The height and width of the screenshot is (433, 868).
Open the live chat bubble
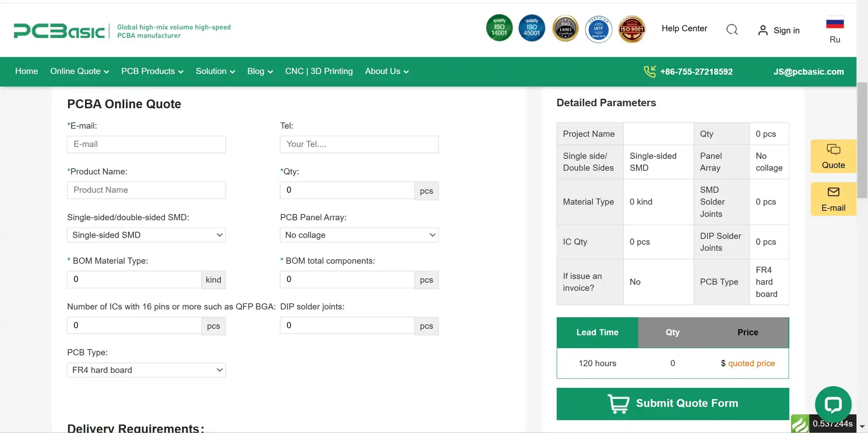pyautogui.click(x=833, y=404)
